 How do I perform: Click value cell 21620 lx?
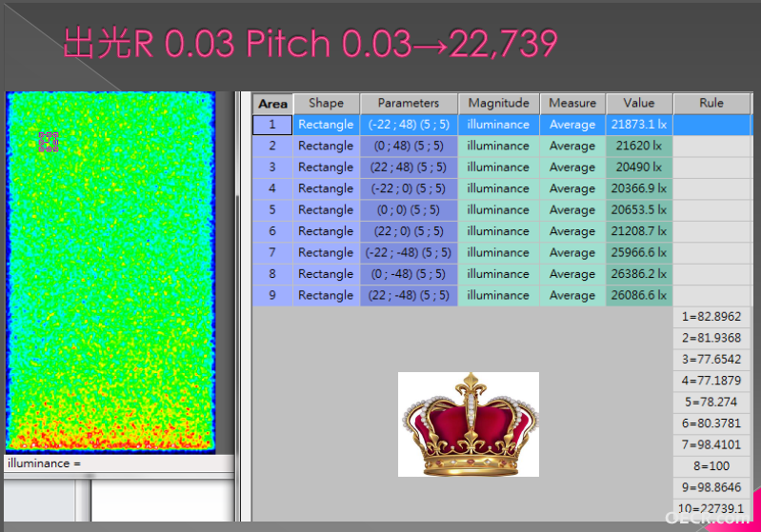click(x=639, y=146)
